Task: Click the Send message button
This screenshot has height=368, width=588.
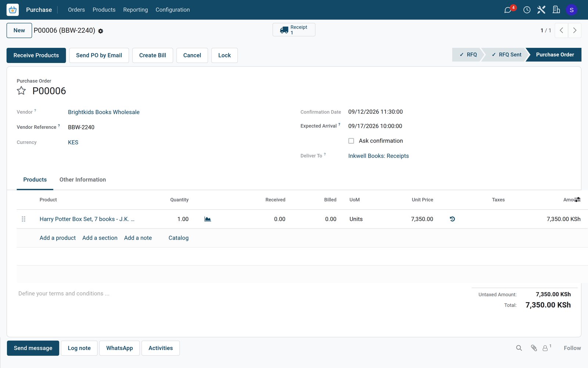Action: [x=33, y=348]
